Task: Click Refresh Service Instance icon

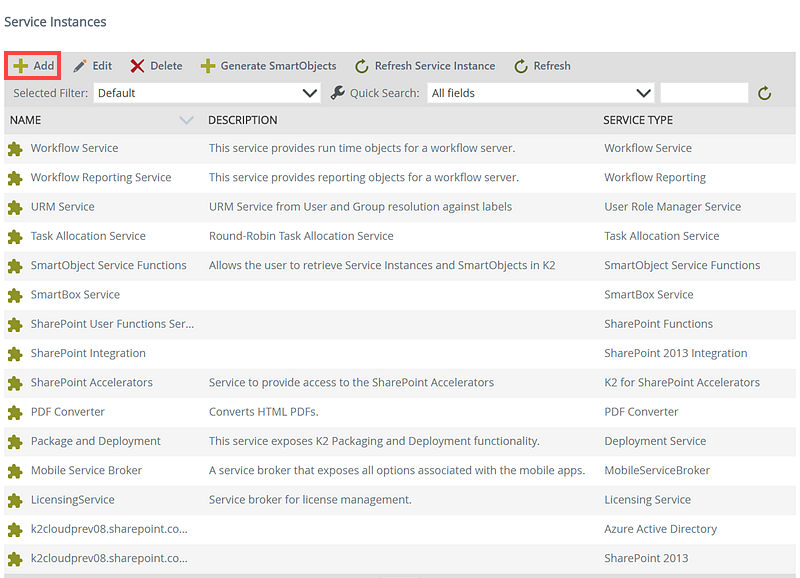Action: pos(362,66)
